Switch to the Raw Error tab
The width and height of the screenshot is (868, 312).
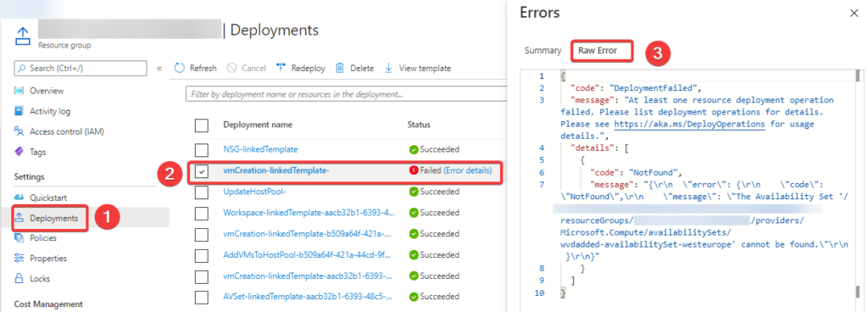pyautogui.click(x=602, y=51)
